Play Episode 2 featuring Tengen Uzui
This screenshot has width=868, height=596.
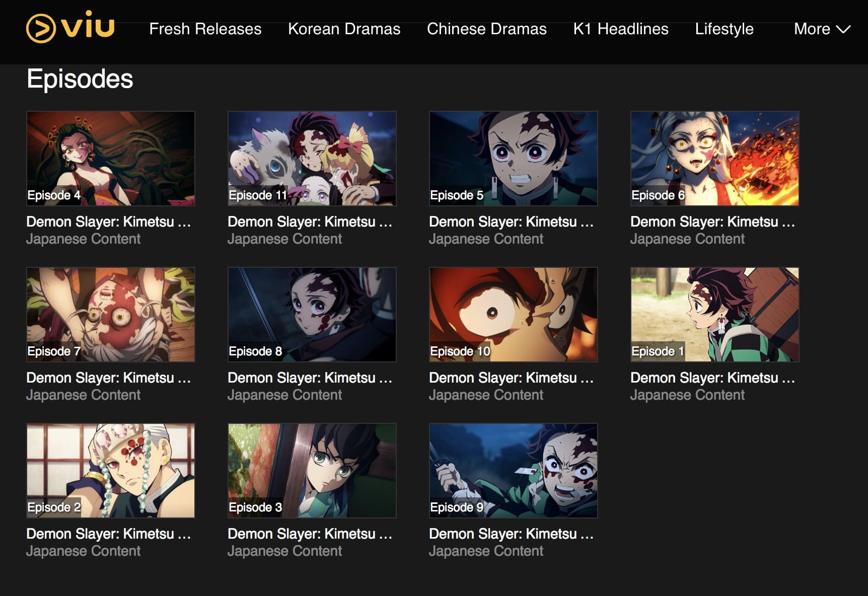point(111,470)
